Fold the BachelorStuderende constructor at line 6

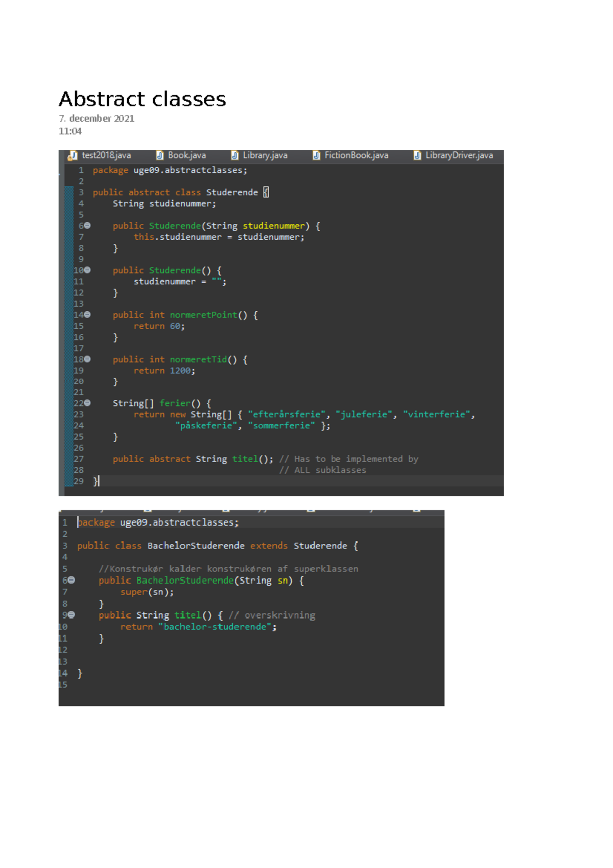(72, 580)
